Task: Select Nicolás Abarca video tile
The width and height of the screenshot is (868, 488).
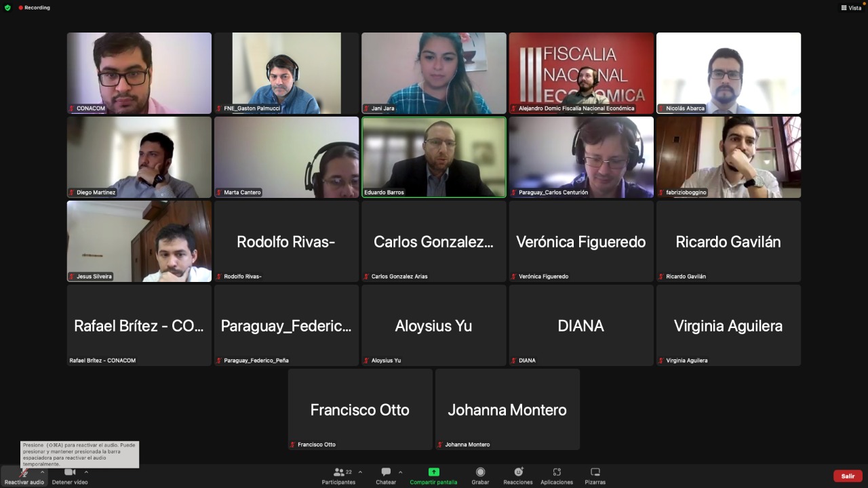Action: point(728,73)
